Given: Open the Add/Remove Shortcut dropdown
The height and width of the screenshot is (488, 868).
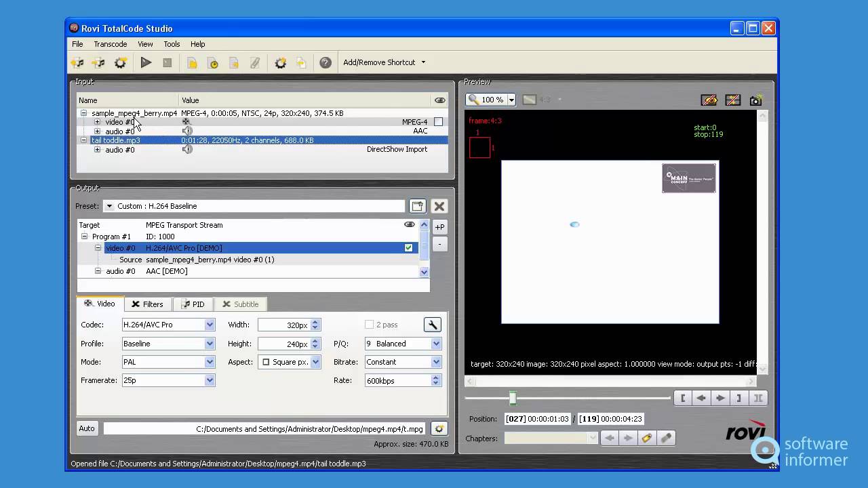Looking at the screenshot, I should (384, 62).
